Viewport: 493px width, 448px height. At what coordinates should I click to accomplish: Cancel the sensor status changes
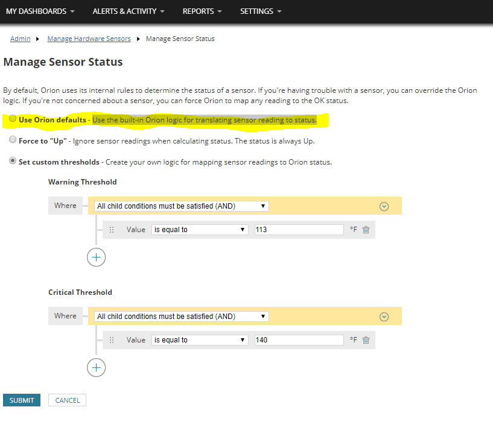click(68, 400)
